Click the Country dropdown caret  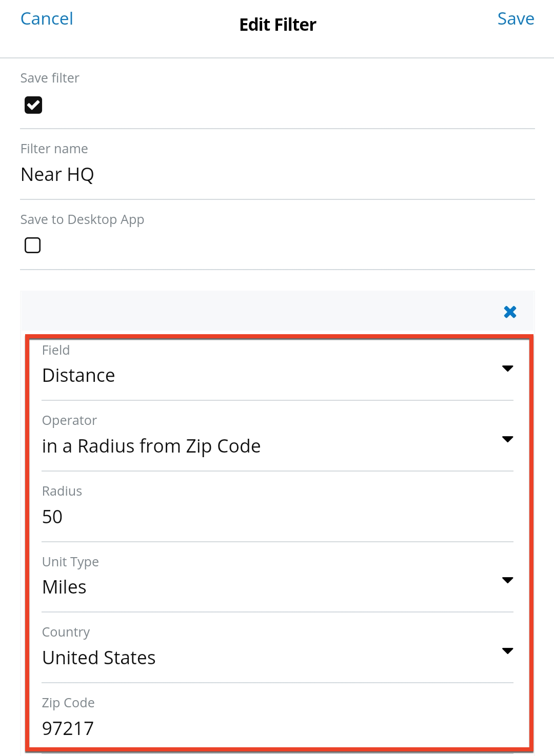(508, 651)
